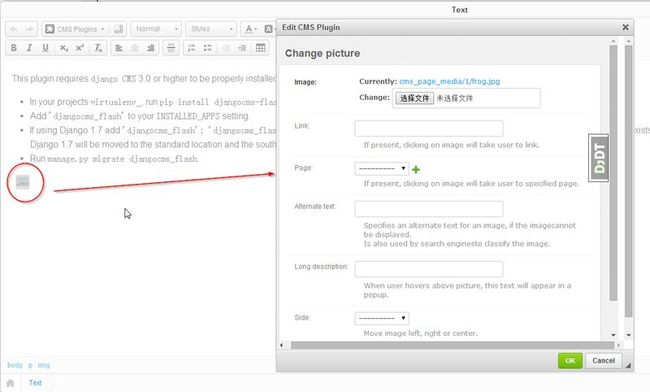Click the Remove Format icon
Image resolution: width=650 pixels, height=392 pixels.
click(98, 48)
